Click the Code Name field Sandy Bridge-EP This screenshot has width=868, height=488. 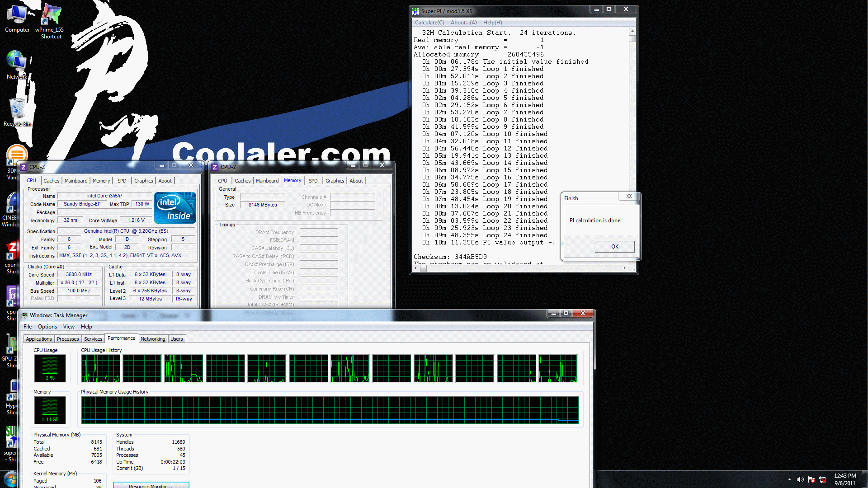[x=82, y=204]
